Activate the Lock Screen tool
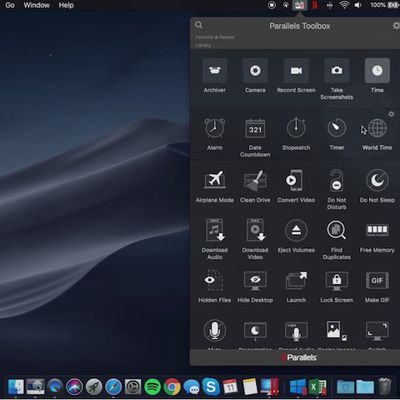400x400 pixels. pos(337,280)
